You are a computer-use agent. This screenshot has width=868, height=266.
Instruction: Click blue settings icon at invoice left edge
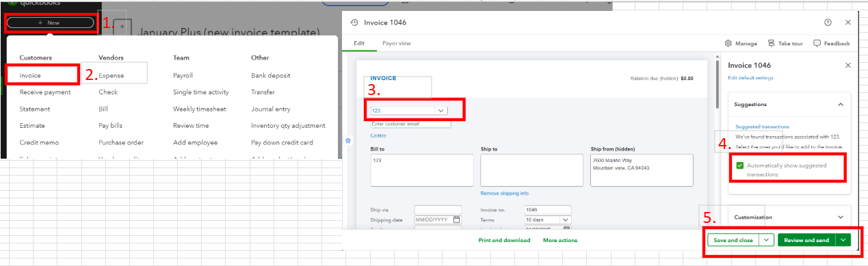click(x=348, y=140)
